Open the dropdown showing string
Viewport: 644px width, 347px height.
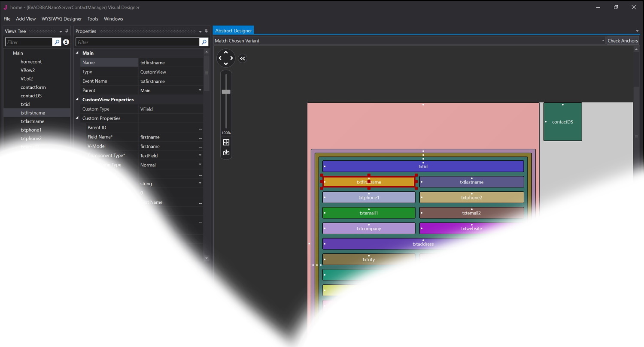click(200, 184)
